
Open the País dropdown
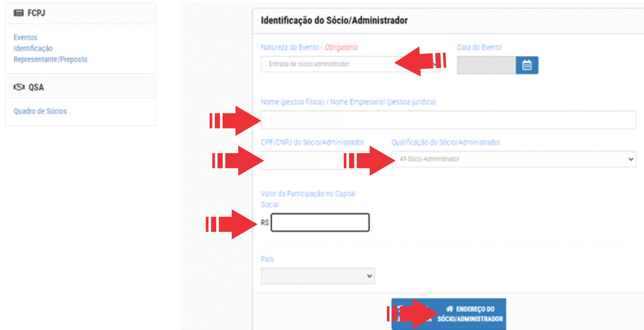(318, 276)
